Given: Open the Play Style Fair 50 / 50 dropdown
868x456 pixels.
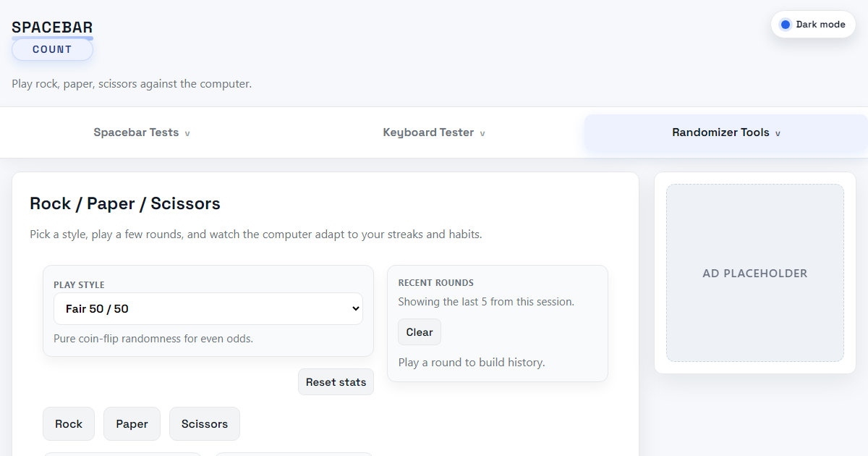Looking at the screenshot, I should coord(208,309).
